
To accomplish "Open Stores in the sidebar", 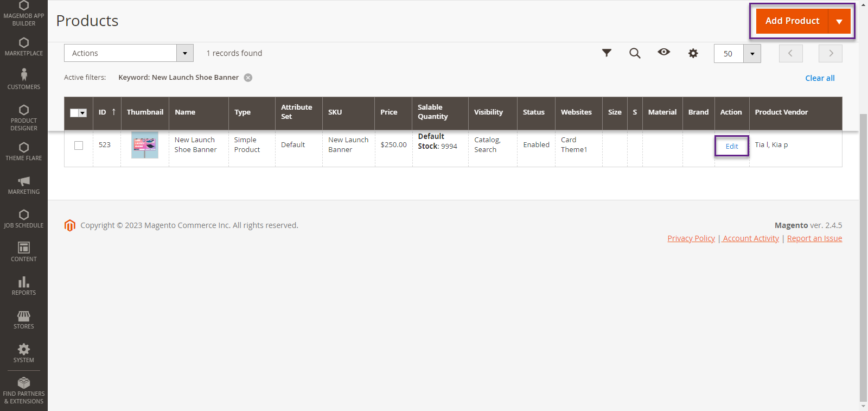I will pyautogui.click(x=24, y=319).
